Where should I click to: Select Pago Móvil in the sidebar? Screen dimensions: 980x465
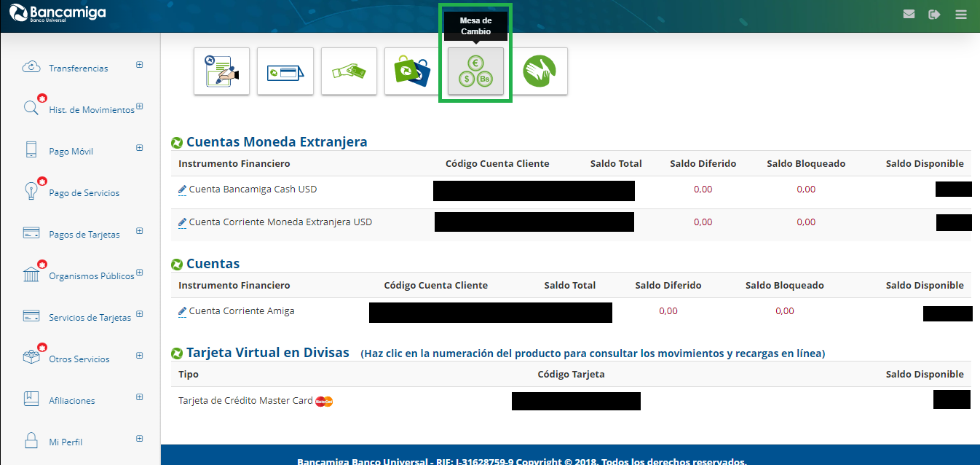[x=71, y=151]
